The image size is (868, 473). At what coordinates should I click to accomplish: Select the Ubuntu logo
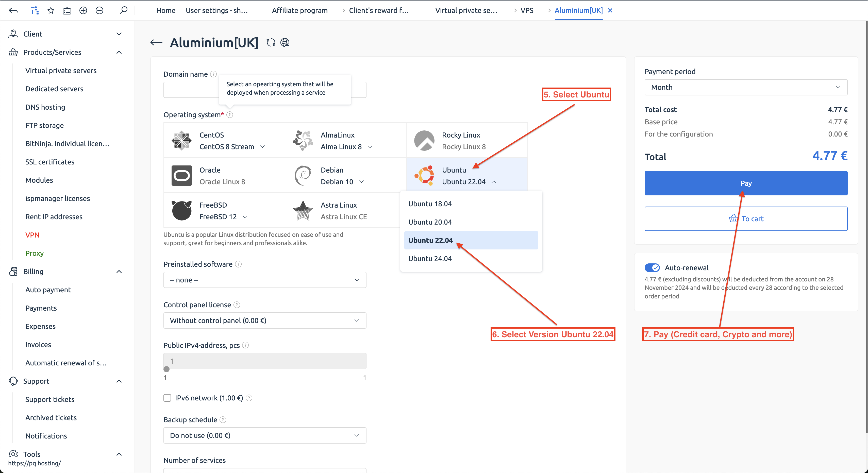[x=424, y=176]
